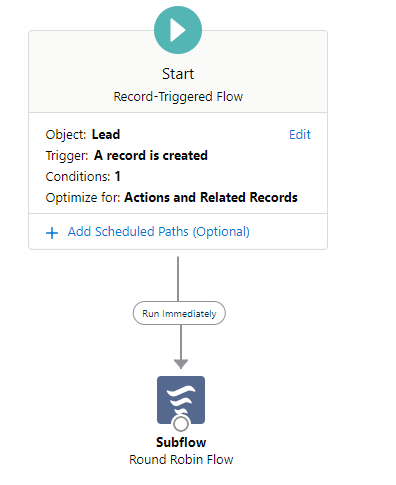Select the blue Subflow element icon
This screenshot has height=485, width=396.
[x=181, y=400]
